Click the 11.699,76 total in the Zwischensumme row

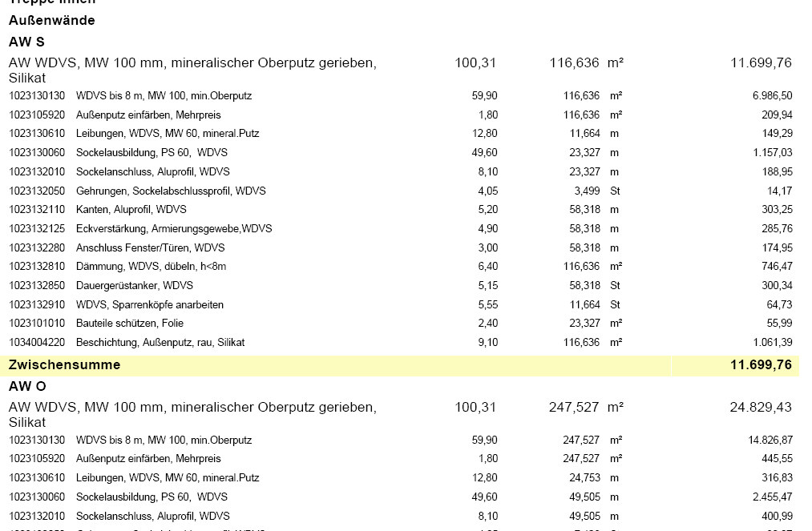tap(761, 365)
